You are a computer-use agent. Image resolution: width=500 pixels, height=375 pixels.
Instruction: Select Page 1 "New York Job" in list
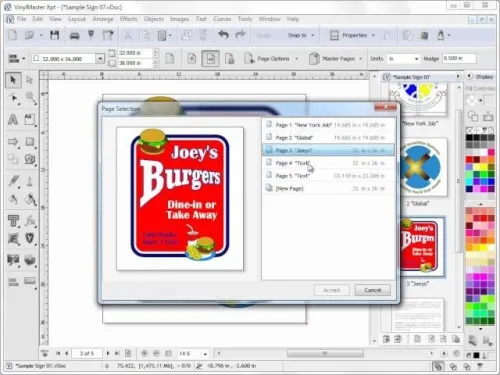[328, 125]
